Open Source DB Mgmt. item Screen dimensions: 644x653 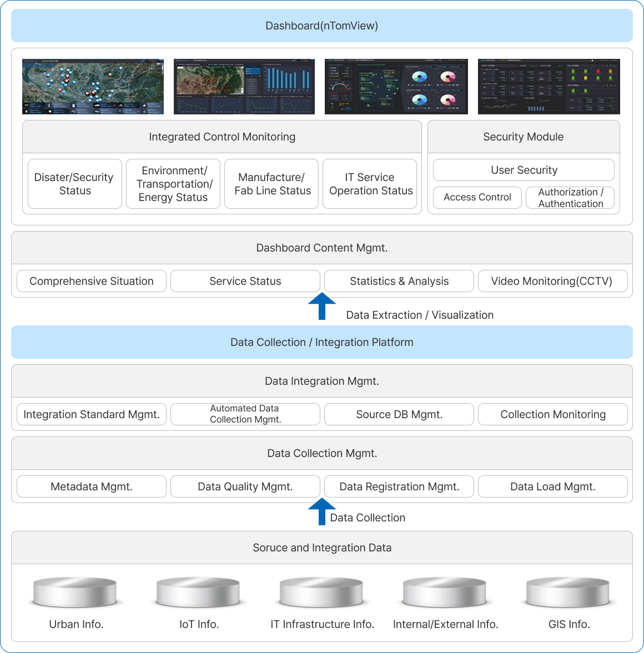pos(399,414)
